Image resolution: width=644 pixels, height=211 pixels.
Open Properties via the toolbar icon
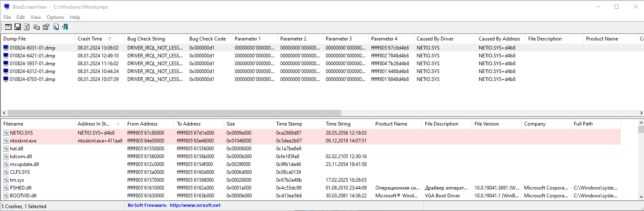(x=46, y=27)
